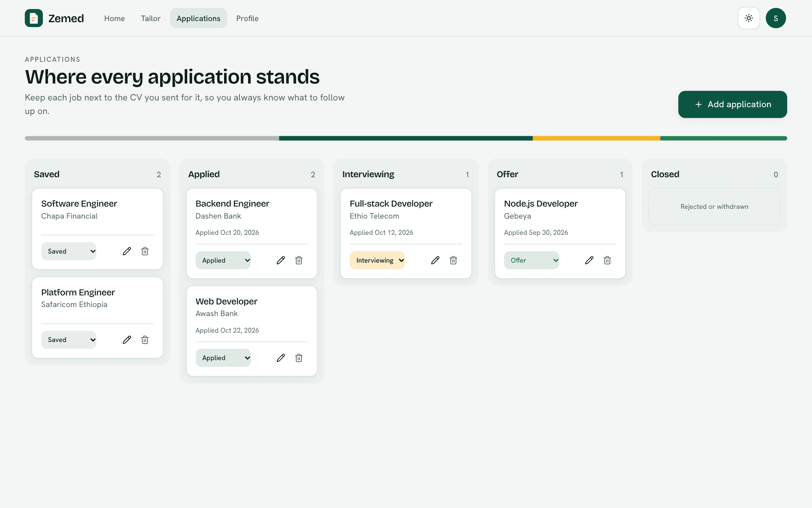The height and width of the screenshot is (508, 812).
Task: Click the gray Saved segment of progress bar
Action: click(152, 138)
